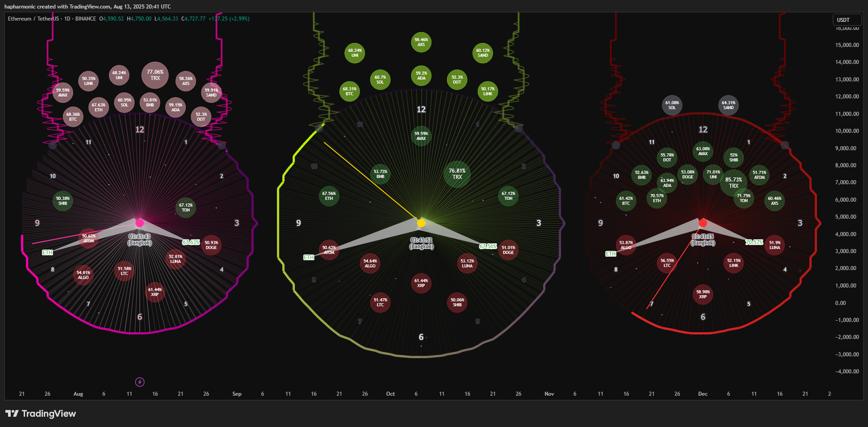This screenshot has width=868, height=427.
Task: Click the 54.64% ALGO bubble
Action: pos(370,263)
